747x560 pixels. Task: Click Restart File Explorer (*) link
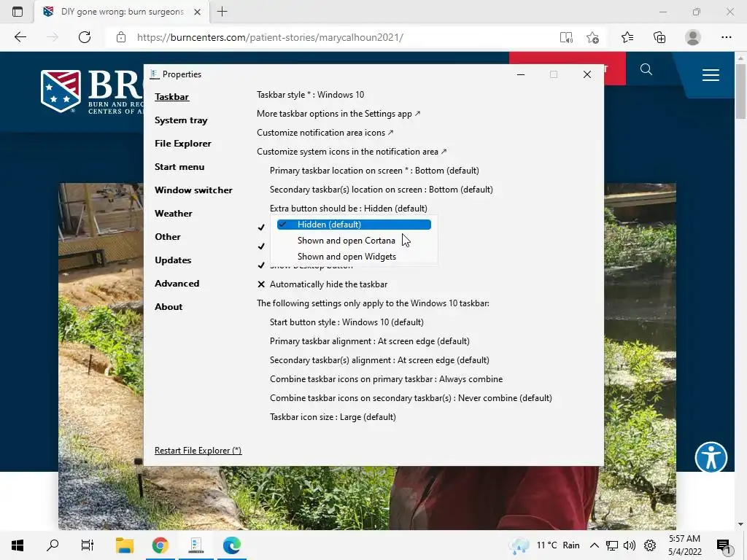coord(198,451)
